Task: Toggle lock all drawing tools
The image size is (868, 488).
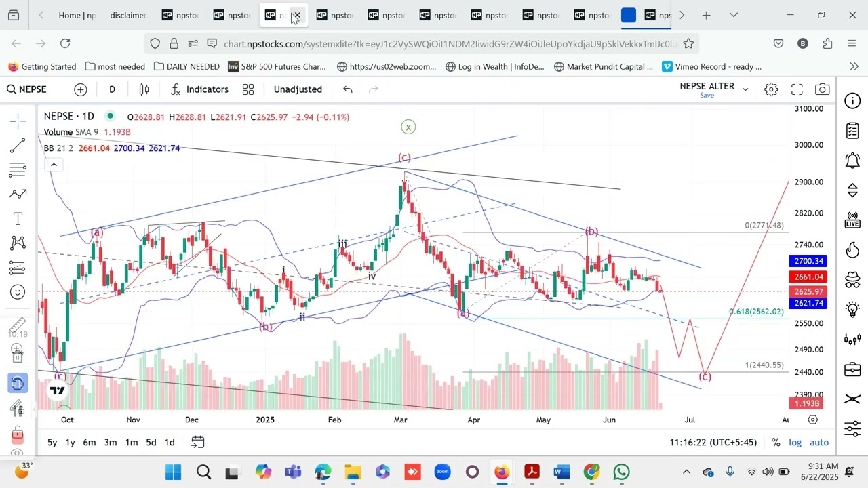Action: click(18, 434)
